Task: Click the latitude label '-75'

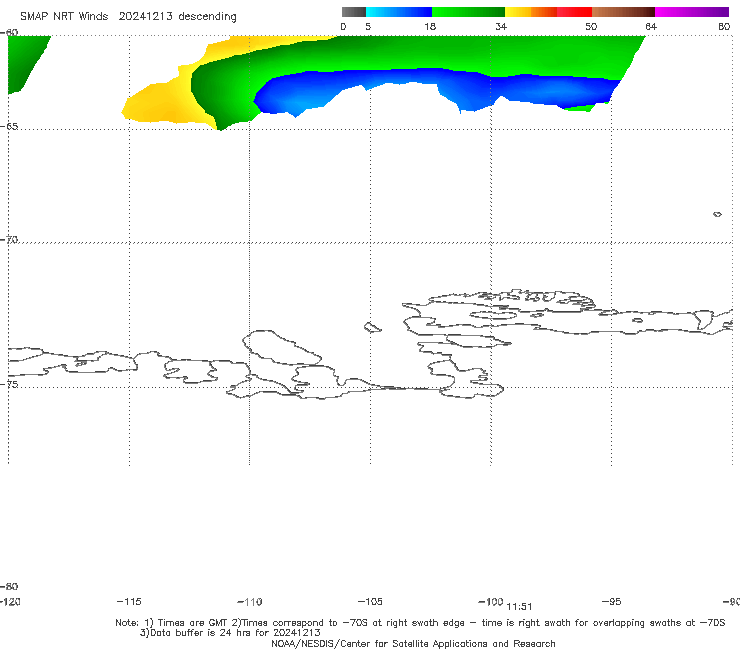Action: click(9, 384)
